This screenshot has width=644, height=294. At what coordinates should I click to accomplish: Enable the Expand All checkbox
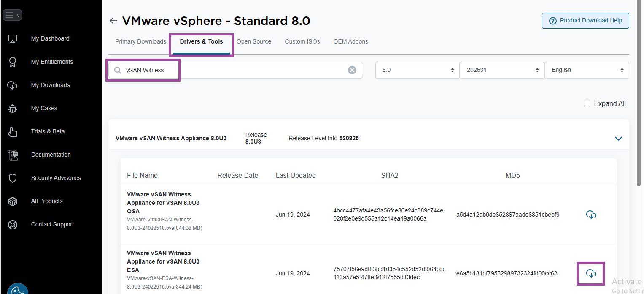587,104
